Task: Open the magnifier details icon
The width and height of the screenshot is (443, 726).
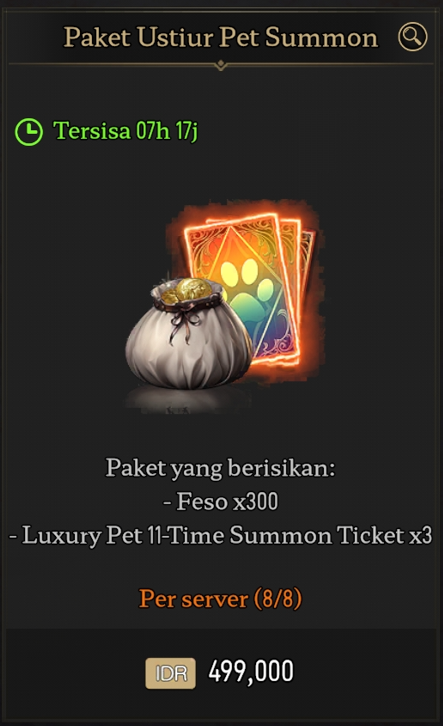Action: pyautogui.click(x=412, y=37)
